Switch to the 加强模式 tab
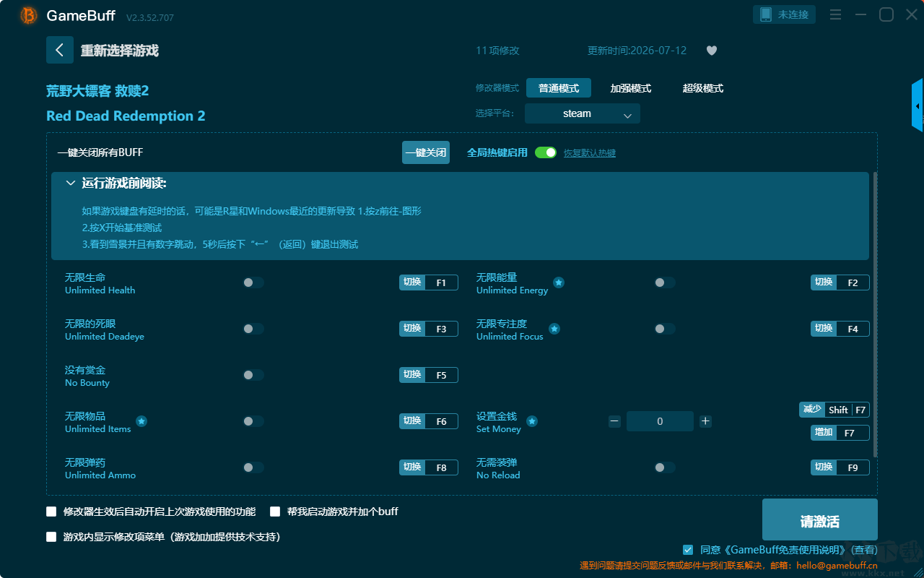Screen dimensions: 924x578 631,88
